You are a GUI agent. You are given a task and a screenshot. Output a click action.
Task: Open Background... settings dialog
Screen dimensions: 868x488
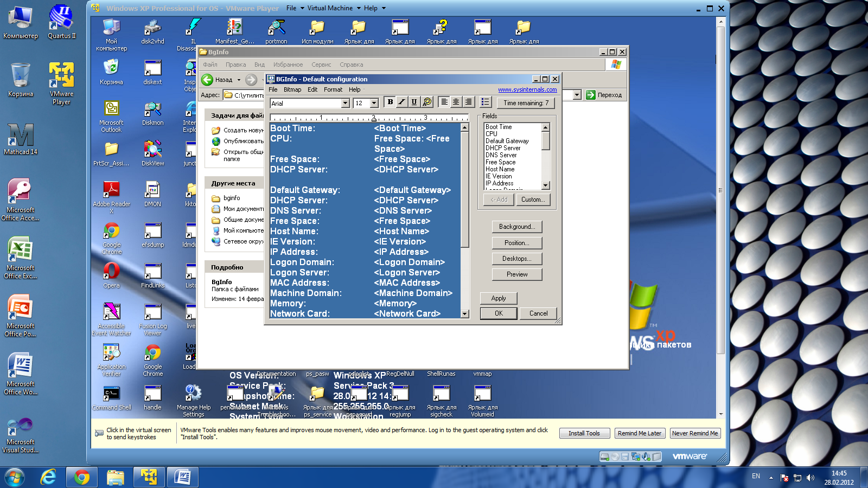pos(517,227)
